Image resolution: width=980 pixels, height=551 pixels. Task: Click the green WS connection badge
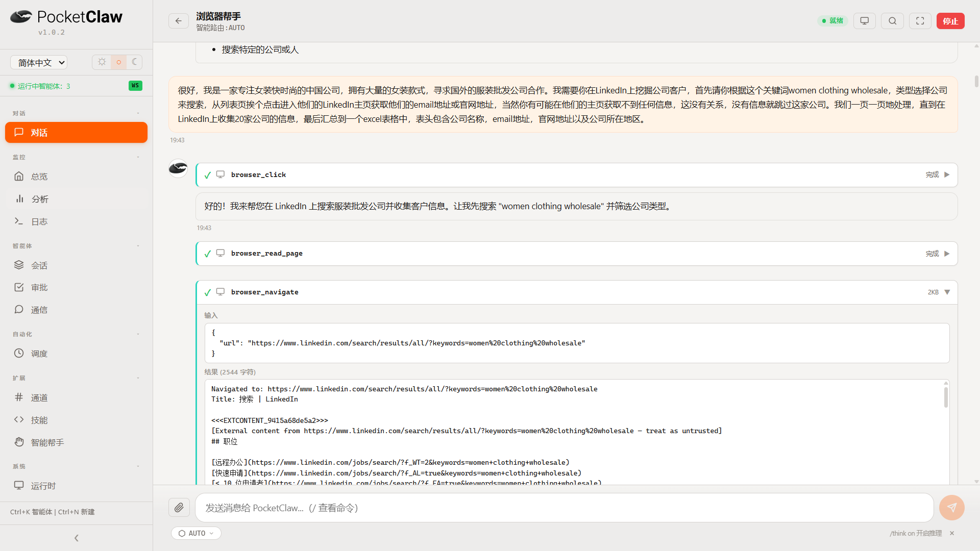[x=135, y=86]
